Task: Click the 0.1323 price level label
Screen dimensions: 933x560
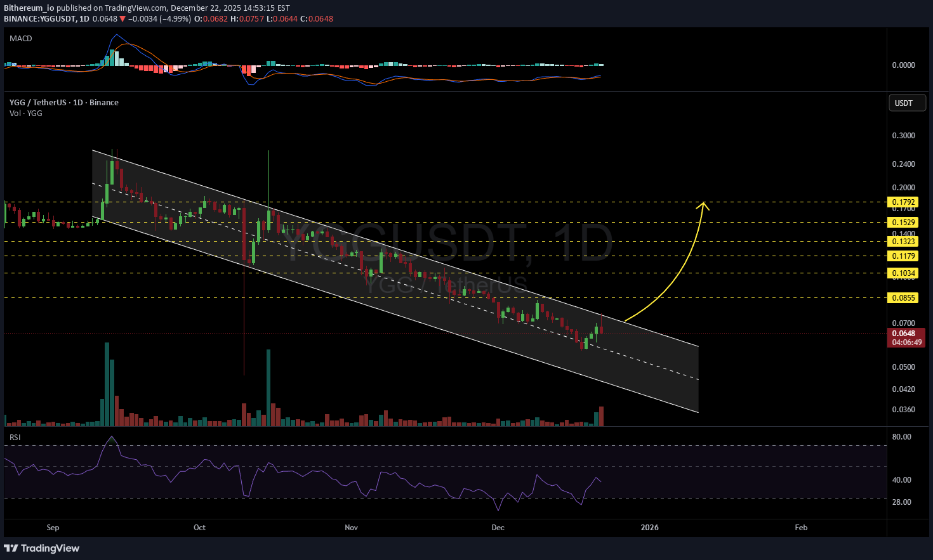Action: (x=903, y=242)
